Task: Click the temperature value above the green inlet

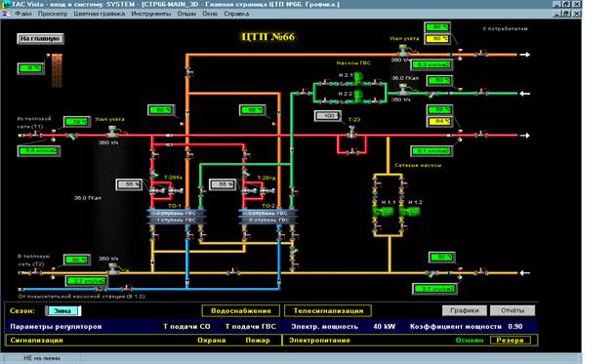Action: 439,80
